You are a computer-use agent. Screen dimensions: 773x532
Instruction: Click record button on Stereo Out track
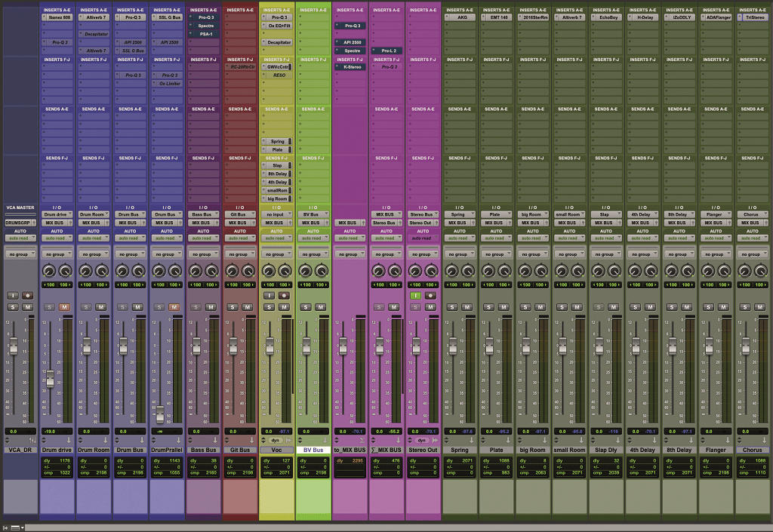click(x=430, y=296)
